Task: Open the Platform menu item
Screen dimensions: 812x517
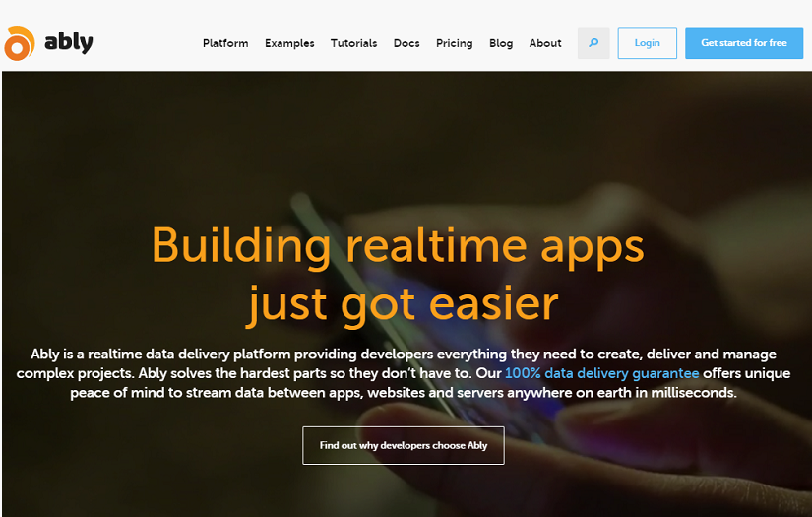Action: coord(225,43)
